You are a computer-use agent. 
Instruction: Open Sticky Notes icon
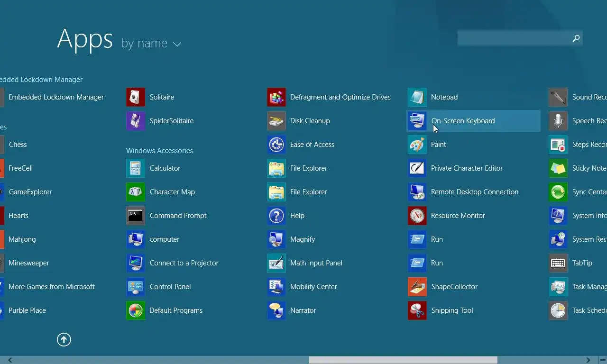(x=558, y=168)
